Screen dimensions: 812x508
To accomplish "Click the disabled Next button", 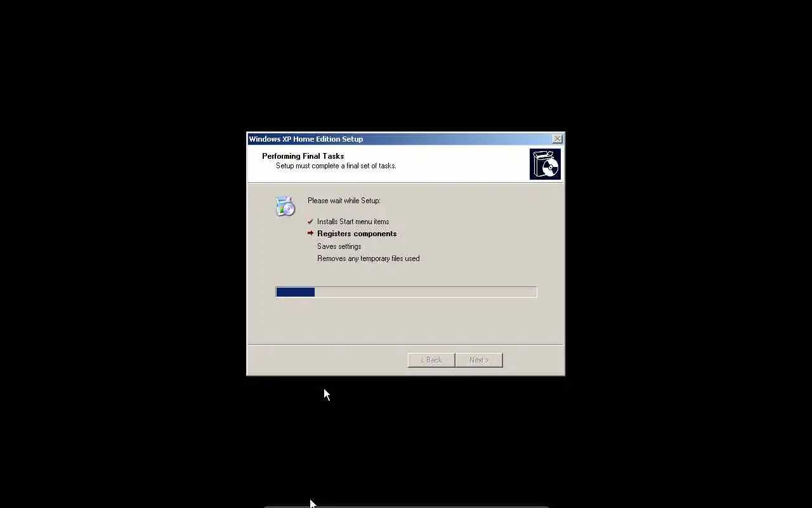I will (479, 360).
